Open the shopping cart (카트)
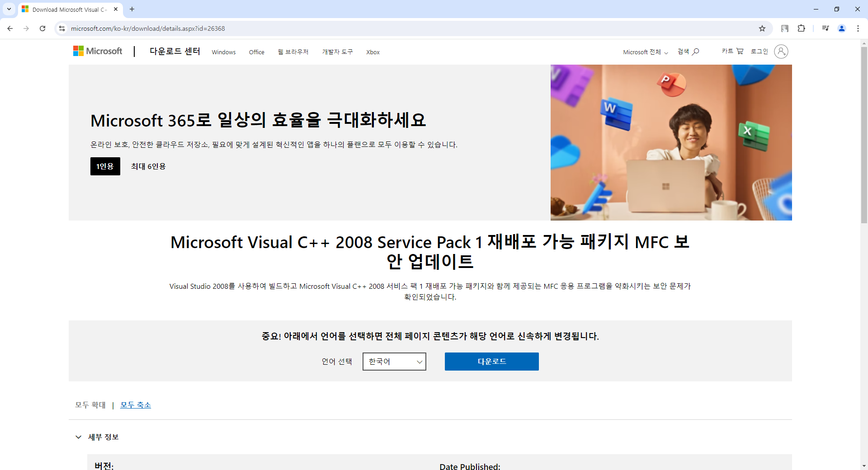The image size is (868, 470). (732, 51)
